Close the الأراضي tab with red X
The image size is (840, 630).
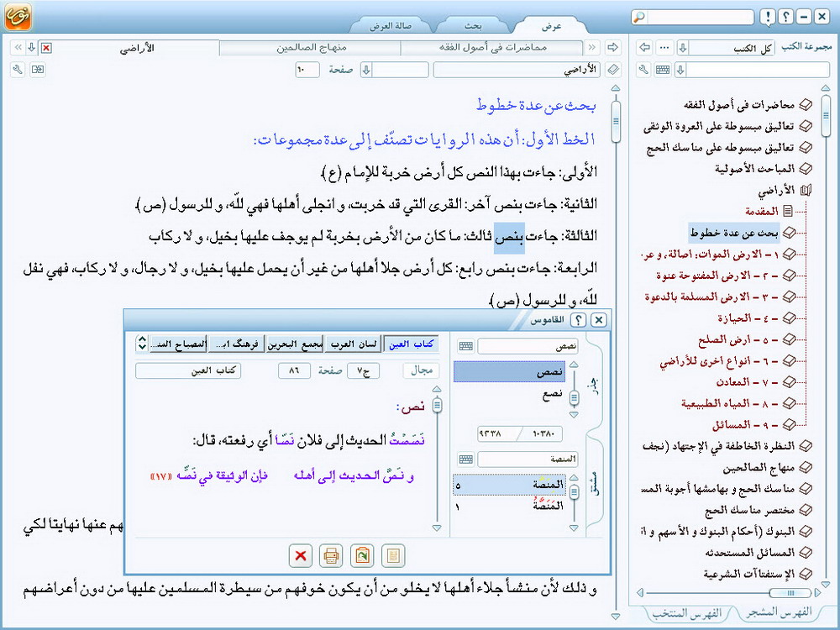pos(46,48)
